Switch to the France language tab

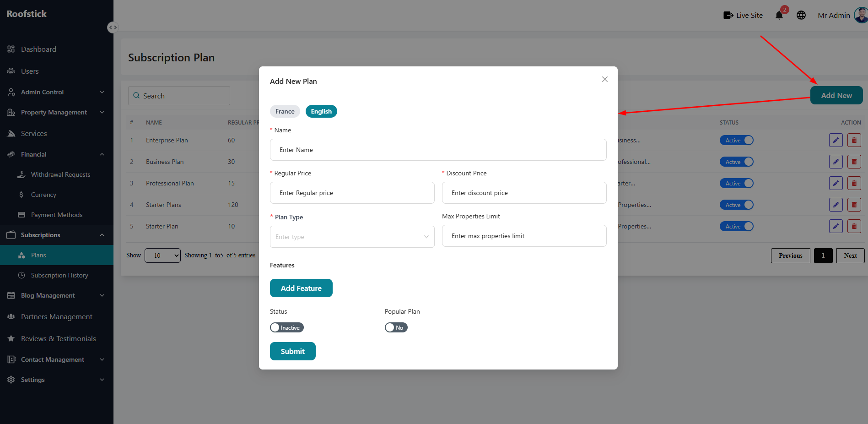[x=285, y=111]
